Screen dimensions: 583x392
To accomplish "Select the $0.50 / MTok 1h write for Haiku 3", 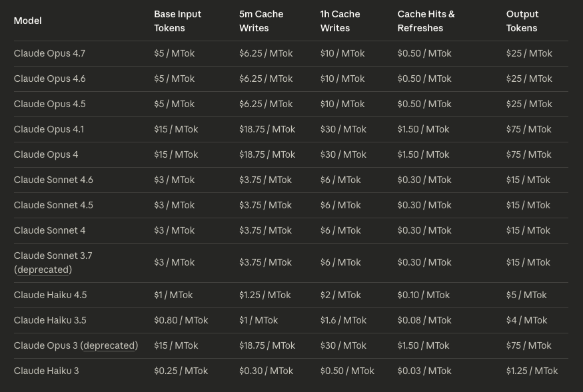I will (x=347, y=371).
